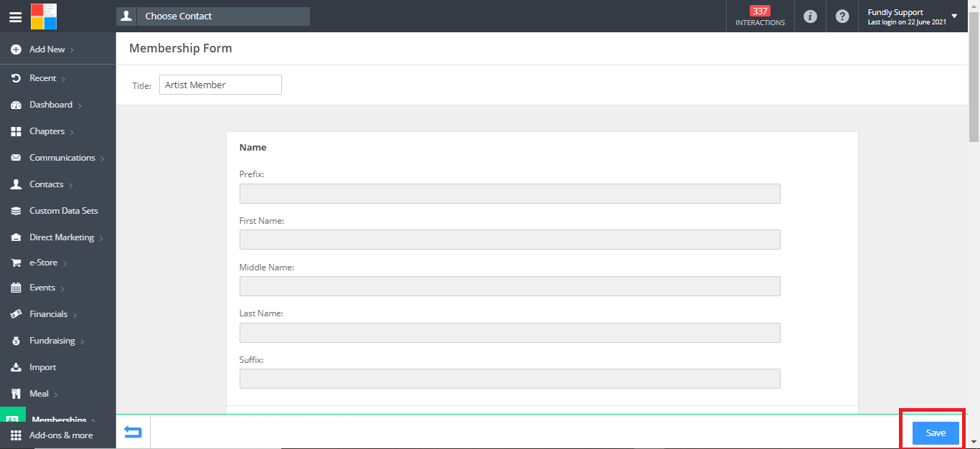
Task: Expand the Add New submenu
Action: (x=72, y=50)
